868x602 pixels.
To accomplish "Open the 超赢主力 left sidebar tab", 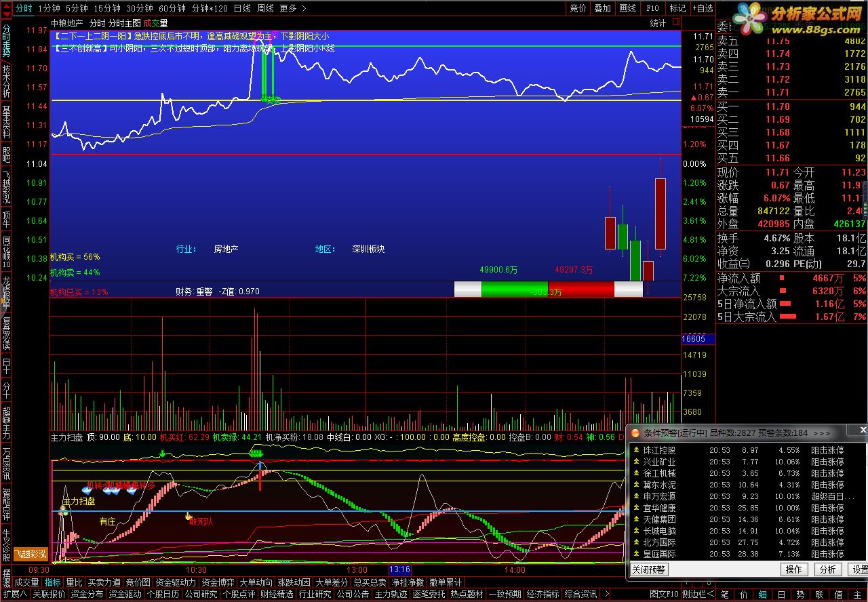I will pyautogui.click(x=6, y=422).
